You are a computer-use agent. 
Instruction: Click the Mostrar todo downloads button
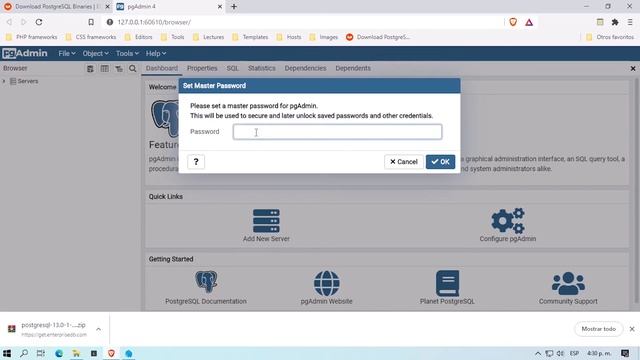(x=598, y=329)
